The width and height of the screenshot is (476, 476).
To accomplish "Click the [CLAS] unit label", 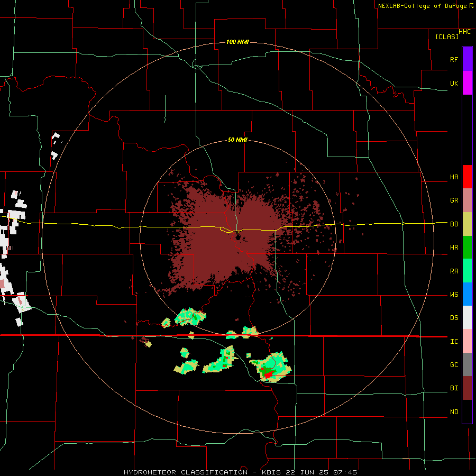I will click(447, 36).
